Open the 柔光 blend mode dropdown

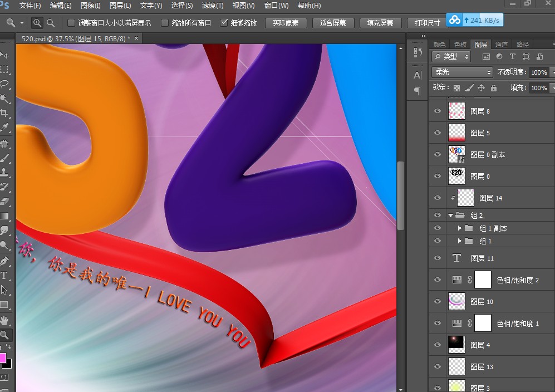pos(462,72)
